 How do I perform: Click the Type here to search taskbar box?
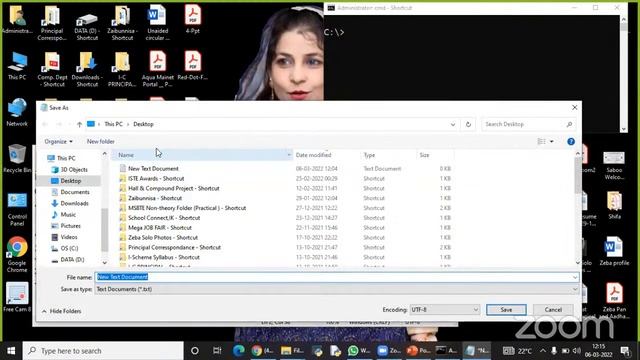pyautogui.click(x=103, y=351)
